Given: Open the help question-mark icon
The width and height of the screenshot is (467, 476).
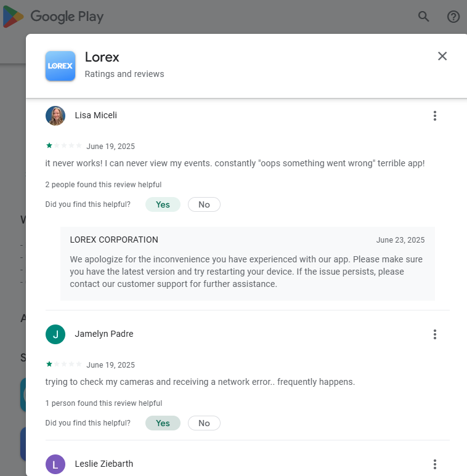Looking at the screenshot, I should click(453, 17).
